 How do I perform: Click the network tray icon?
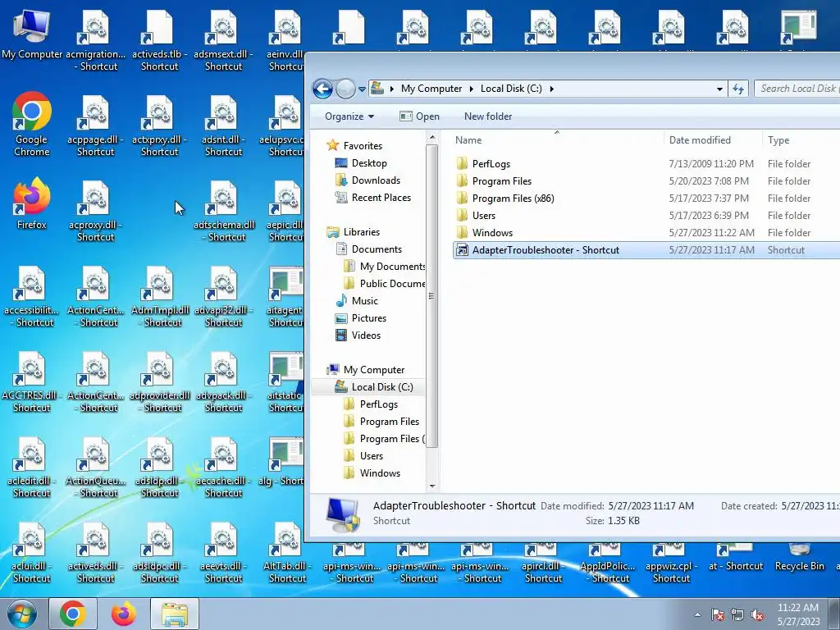(737, 615)
